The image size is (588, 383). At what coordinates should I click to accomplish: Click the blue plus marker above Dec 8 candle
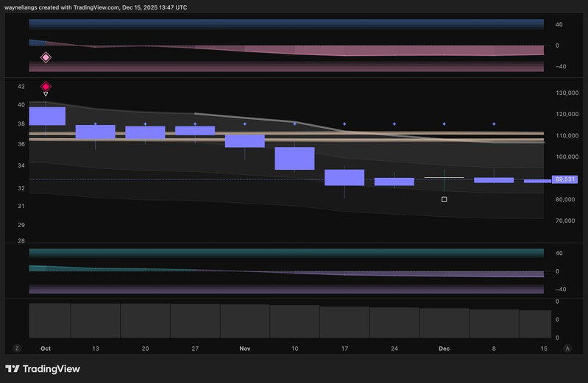494,124
